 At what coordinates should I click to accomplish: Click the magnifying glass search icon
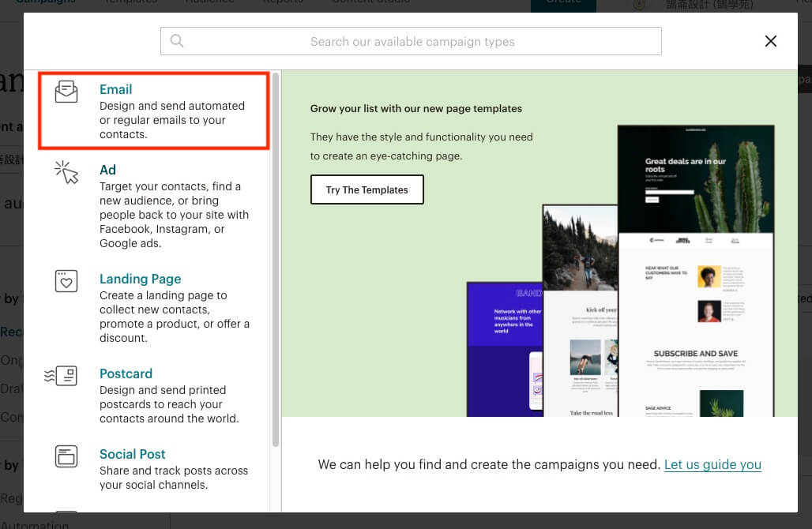177,41
